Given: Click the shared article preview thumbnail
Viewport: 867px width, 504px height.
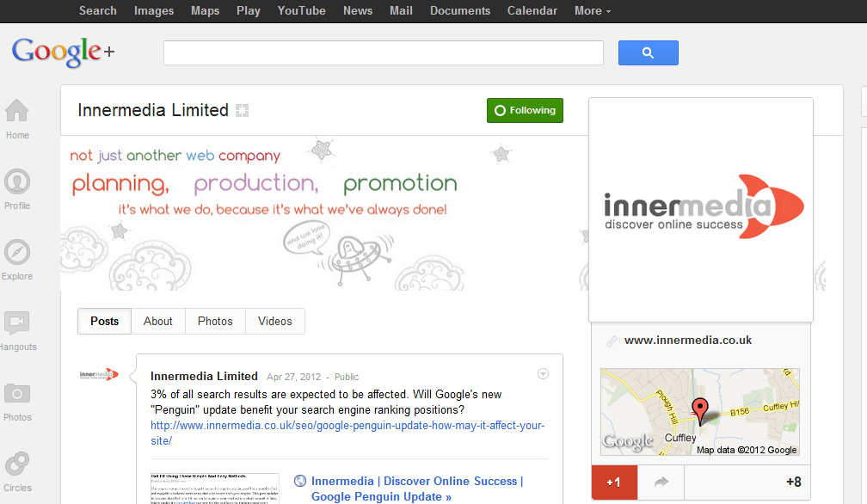Looking at the screenshot, I should coord(214,489).
